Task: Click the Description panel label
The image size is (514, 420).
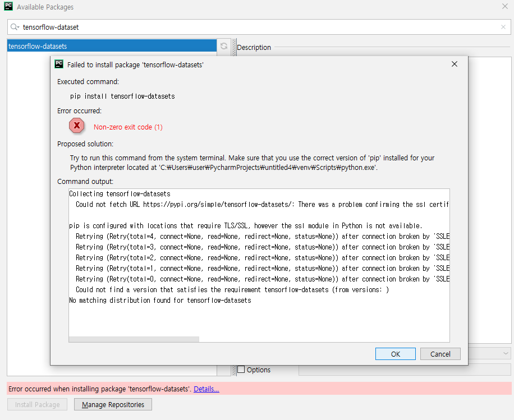Action: (x=254, y=47)
